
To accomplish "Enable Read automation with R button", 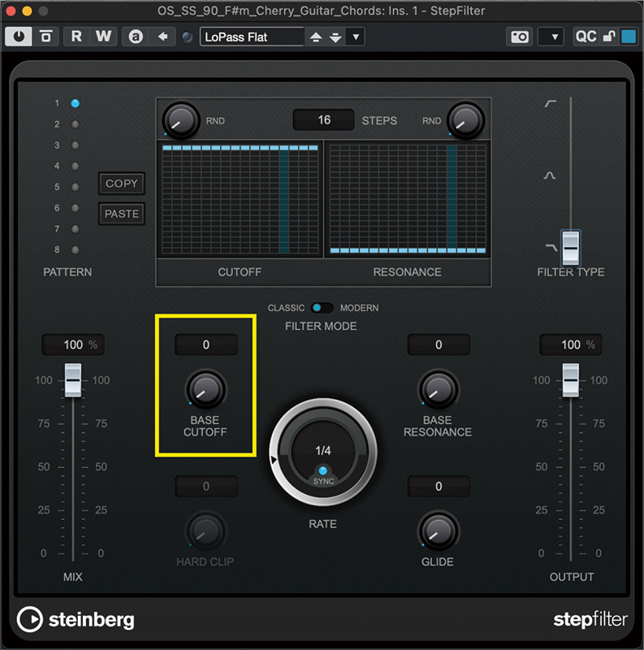I will click(76, 37).
